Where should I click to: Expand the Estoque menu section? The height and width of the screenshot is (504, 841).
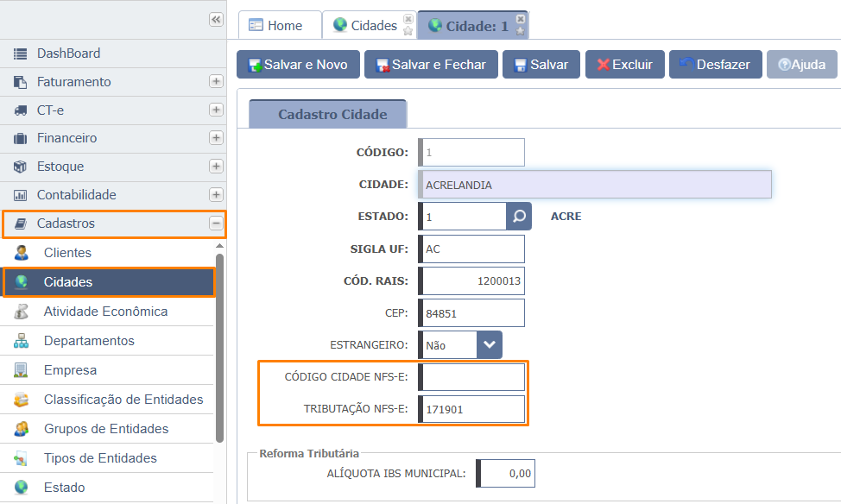(x=216, y=167)
